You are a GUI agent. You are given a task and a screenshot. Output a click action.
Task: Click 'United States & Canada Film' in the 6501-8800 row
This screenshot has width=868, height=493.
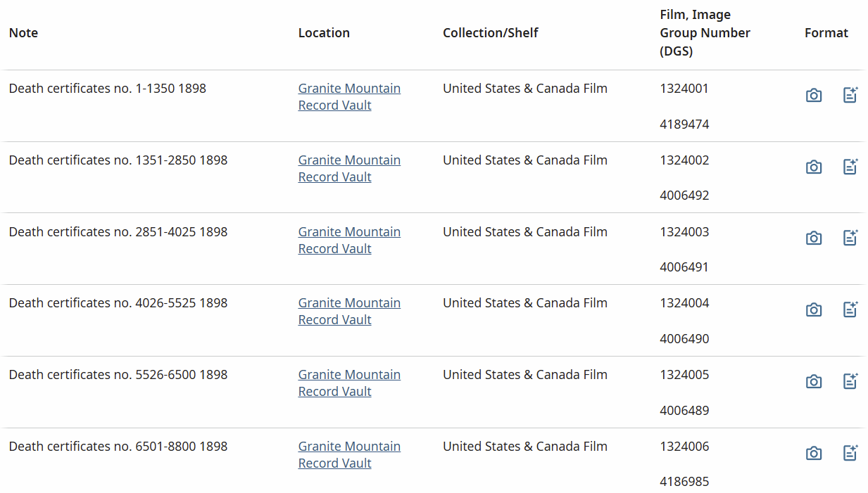[x=525, y=447]
